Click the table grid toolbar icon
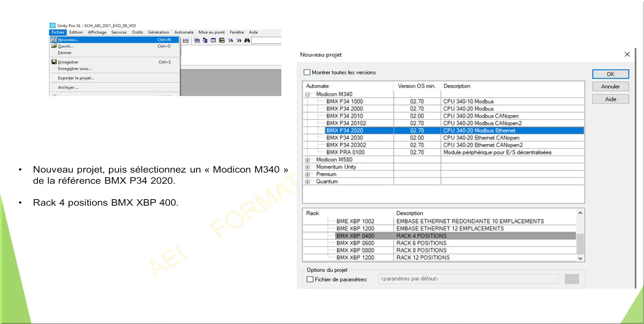The width and height of the screenshot is (644, 324). click(213, 40)
